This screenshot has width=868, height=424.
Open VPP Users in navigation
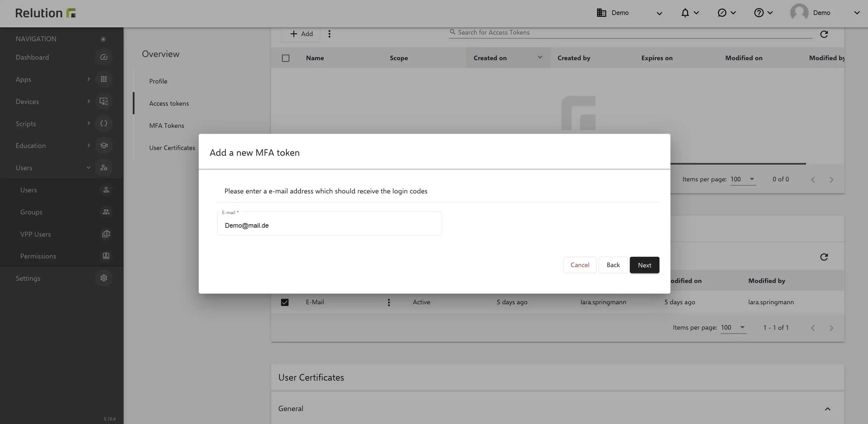point(35,234)
